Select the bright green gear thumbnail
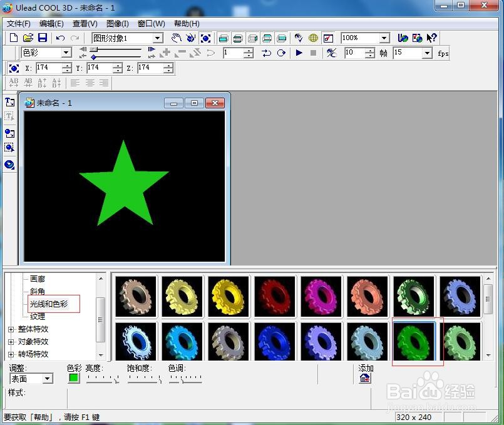The width and height of the screenshot is (504, 425). tap(414, 342)
